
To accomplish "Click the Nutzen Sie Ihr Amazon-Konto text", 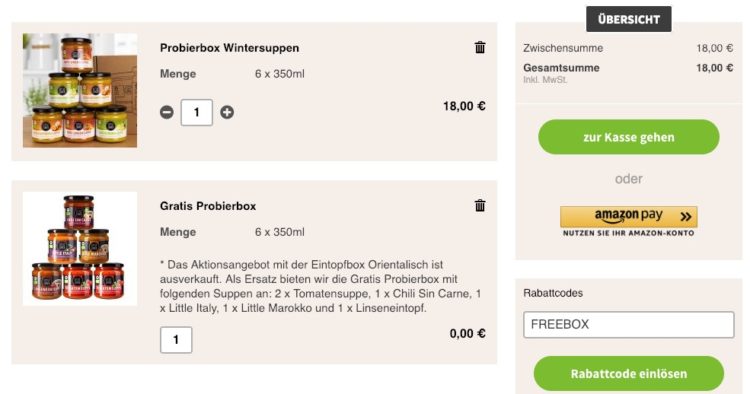I will [x=629, y=233].
